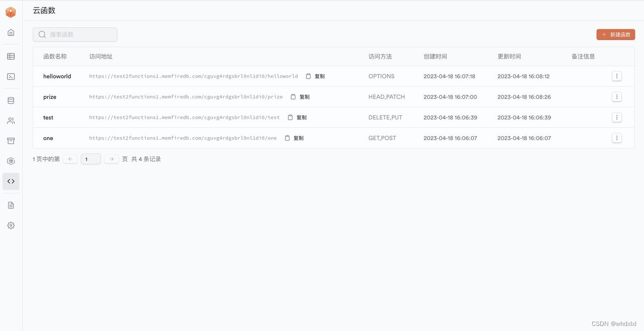Open the SQL editor terminal icon
Screen dimensions: 644x331
click(x=11, y=76)
